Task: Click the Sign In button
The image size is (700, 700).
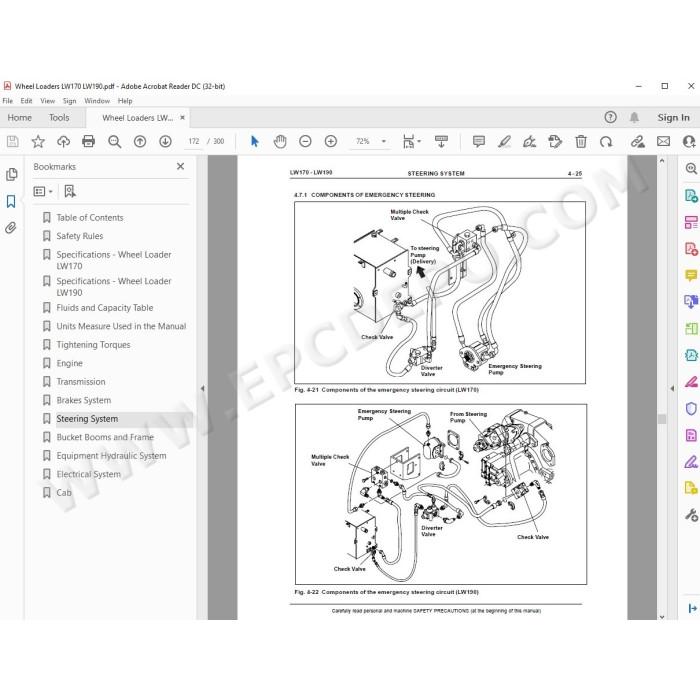Action: [673, 117]
